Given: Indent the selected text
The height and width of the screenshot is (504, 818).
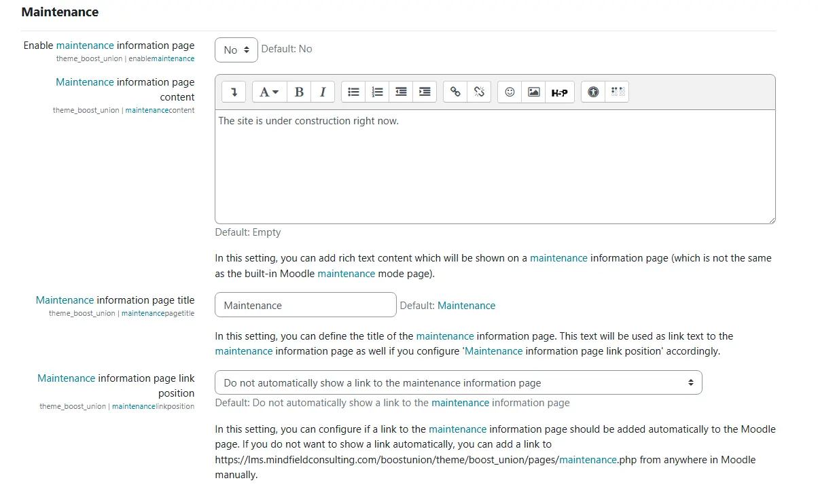Looking at the screenshot, I should pyautogui.click(x=425, y=92).
